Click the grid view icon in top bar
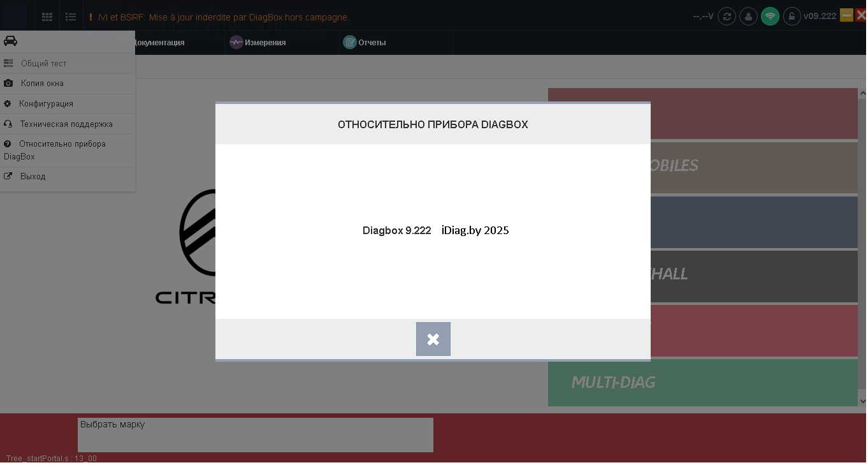Image resolution: width=868 pixels, height=465 pixels. click(x=47, y=17)
